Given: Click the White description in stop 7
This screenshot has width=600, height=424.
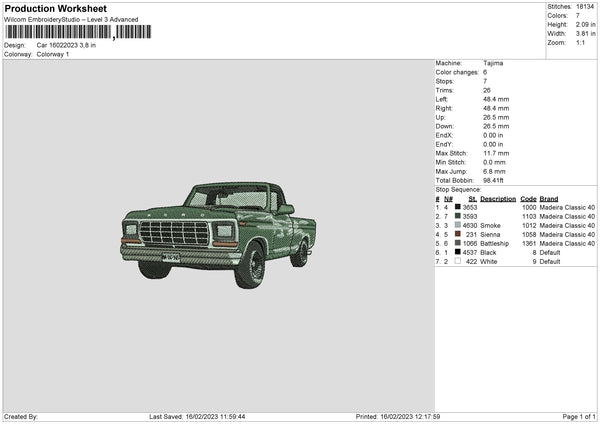Looking at the screenshot, I should pyautogui.click(x=489, y=262).
